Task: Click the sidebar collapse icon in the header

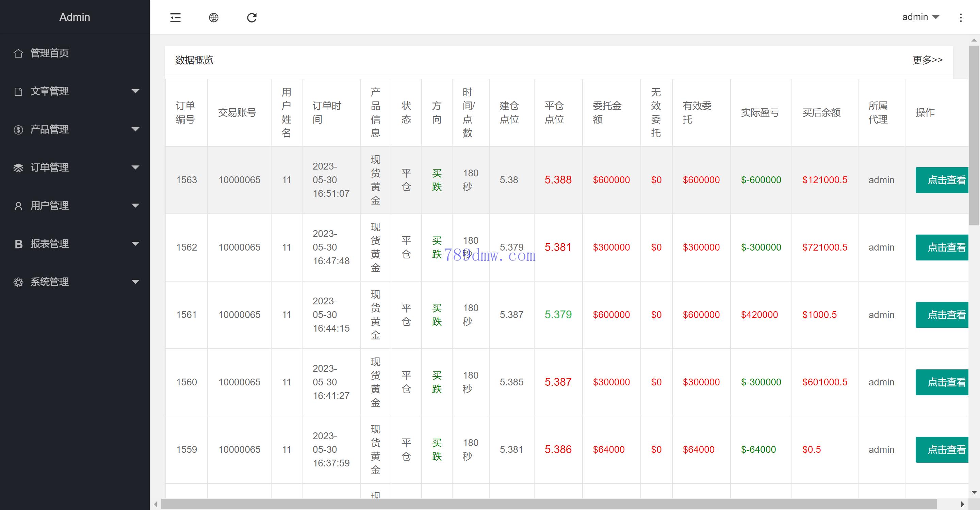Action: coord(175,17)
